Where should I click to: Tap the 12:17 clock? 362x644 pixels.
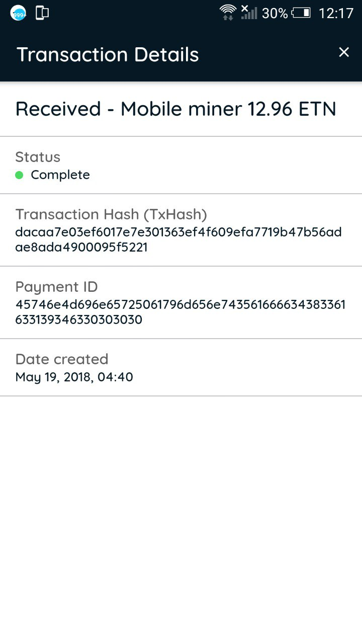pyautogui.click(x=336, y=13)
